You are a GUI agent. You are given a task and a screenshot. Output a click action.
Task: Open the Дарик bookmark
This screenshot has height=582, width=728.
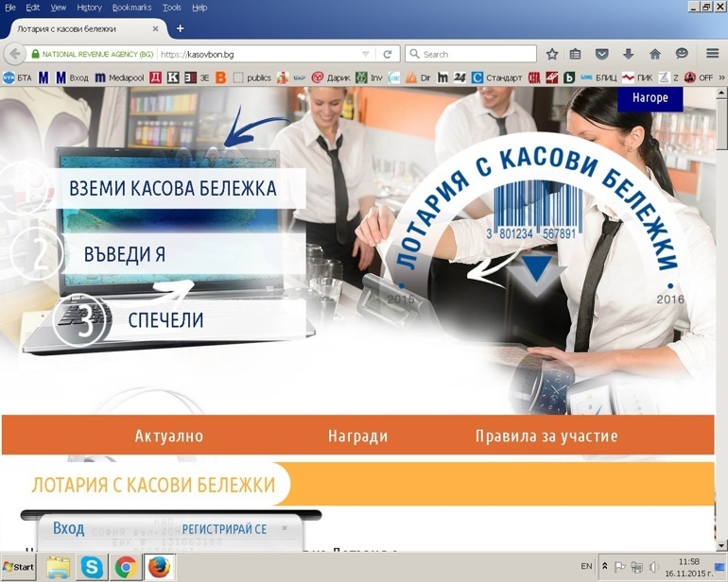pyautogui.click(x=331, y=78)
